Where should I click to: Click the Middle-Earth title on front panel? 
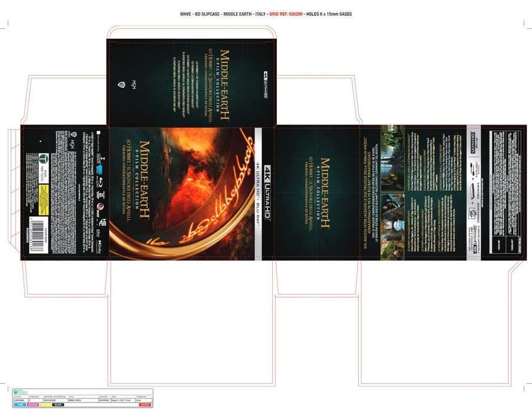click(x=144, y=180)
